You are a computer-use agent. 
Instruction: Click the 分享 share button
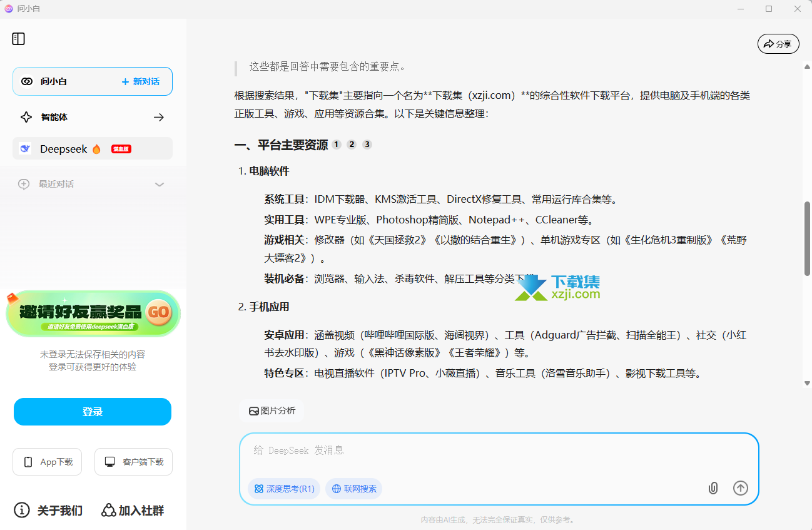(x=778, y=44)
